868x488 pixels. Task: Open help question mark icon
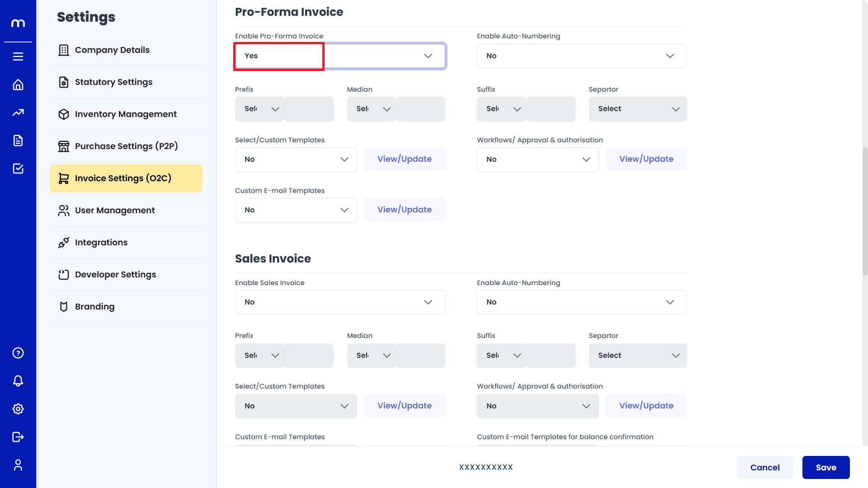18,353
